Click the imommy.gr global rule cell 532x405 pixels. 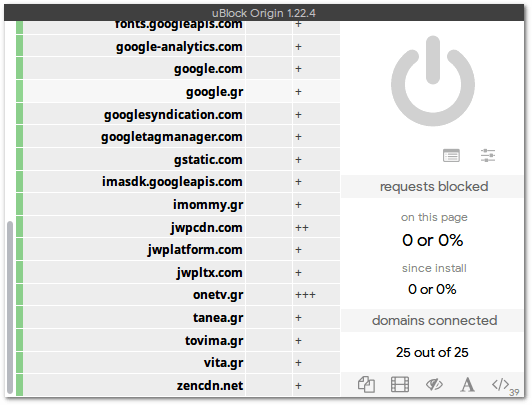(269, 205)
